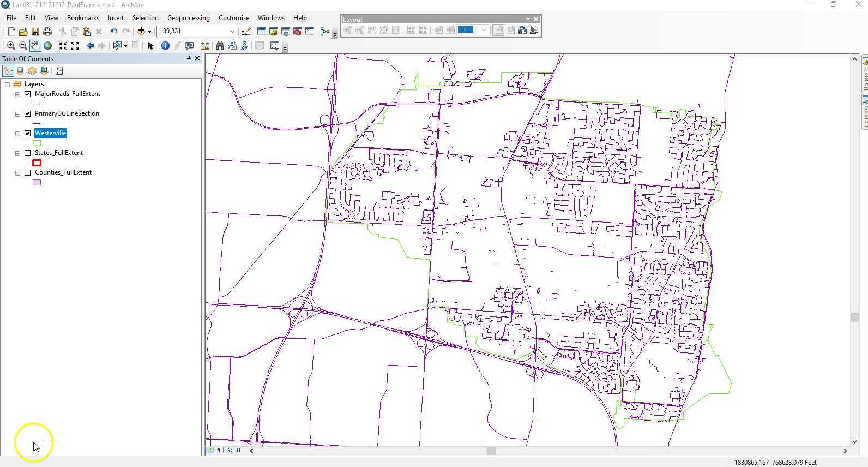Uncheck the MajorRoads_FullExtent layer
This screenshot has height=467, width=868.
click(x=28, y=94)
